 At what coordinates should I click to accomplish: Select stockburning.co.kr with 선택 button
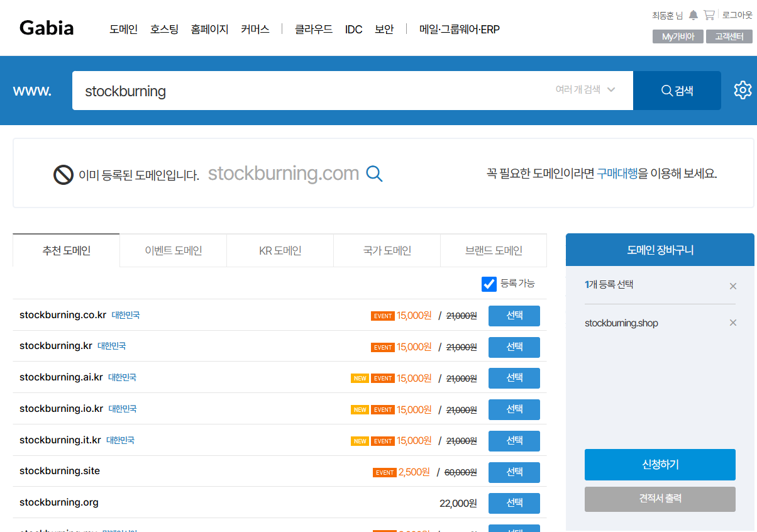click(x=514, y=316)
